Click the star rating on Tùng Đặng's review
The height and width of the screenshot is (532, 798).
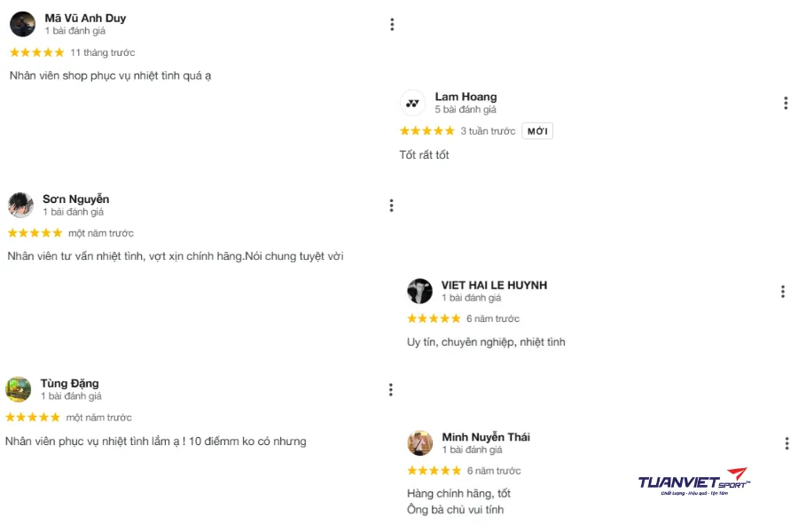(33, 418)
